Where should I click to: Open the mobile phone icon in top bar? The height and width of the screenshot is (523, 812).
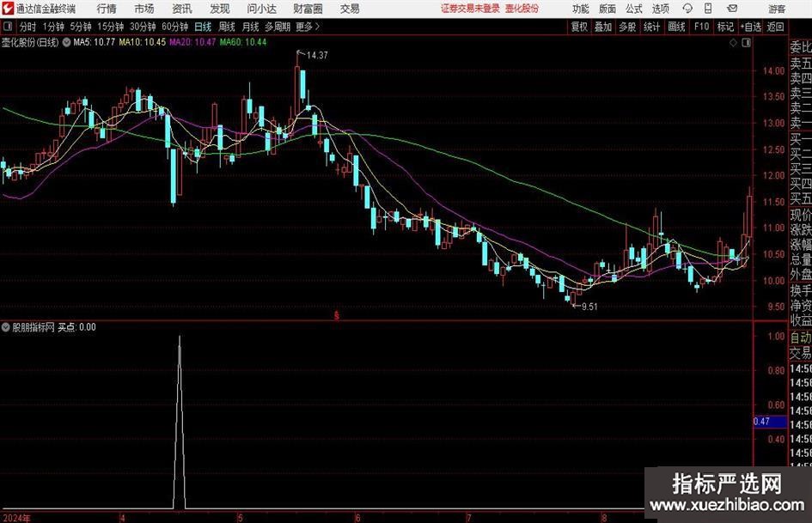[x=708, y=9]
